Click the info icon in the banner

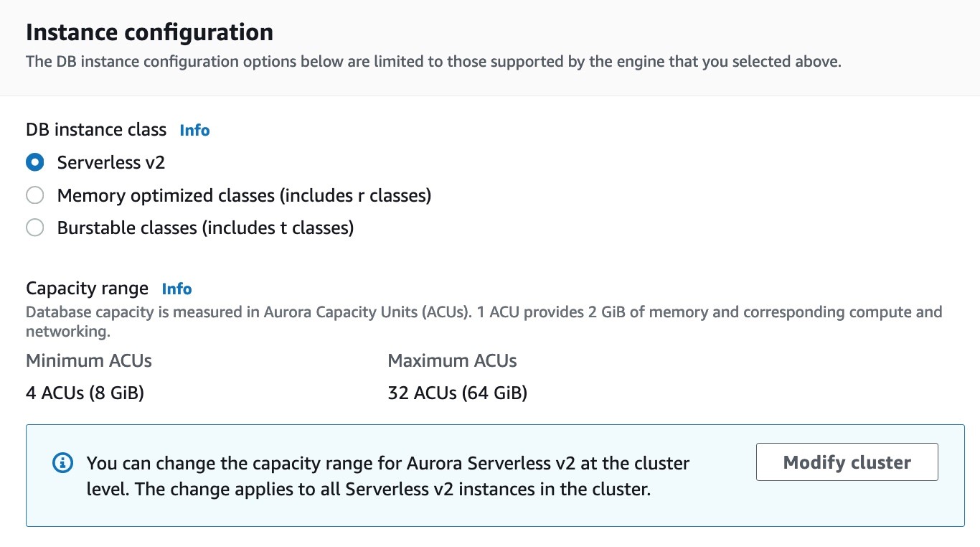[63, 462]
